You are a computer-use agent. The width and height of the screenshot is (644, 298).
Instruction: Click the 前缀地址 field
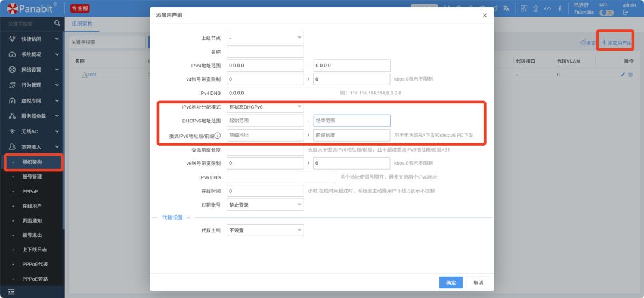[x=265, y=135]
